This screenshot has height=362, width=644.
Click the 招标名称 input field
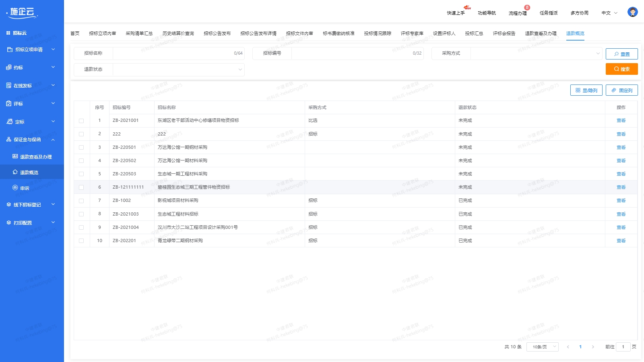pyautogui.click(x=173, y=53)
